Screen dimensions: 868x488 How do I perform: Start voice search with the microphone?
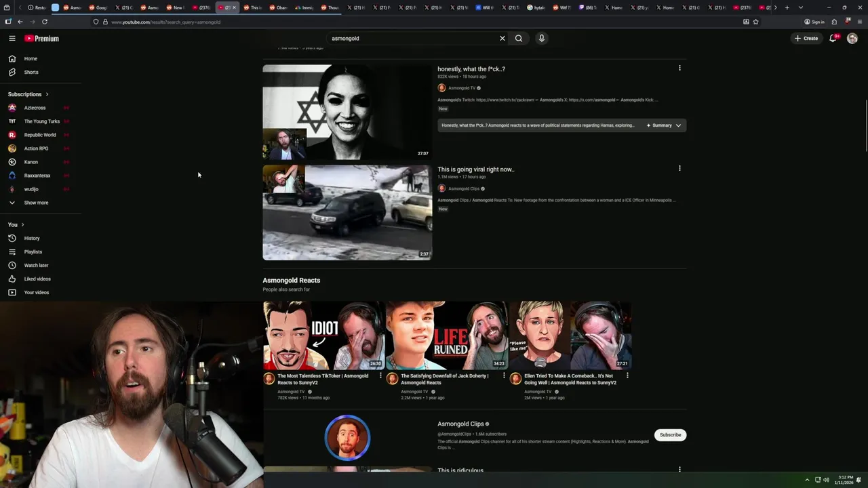(541, 39)
